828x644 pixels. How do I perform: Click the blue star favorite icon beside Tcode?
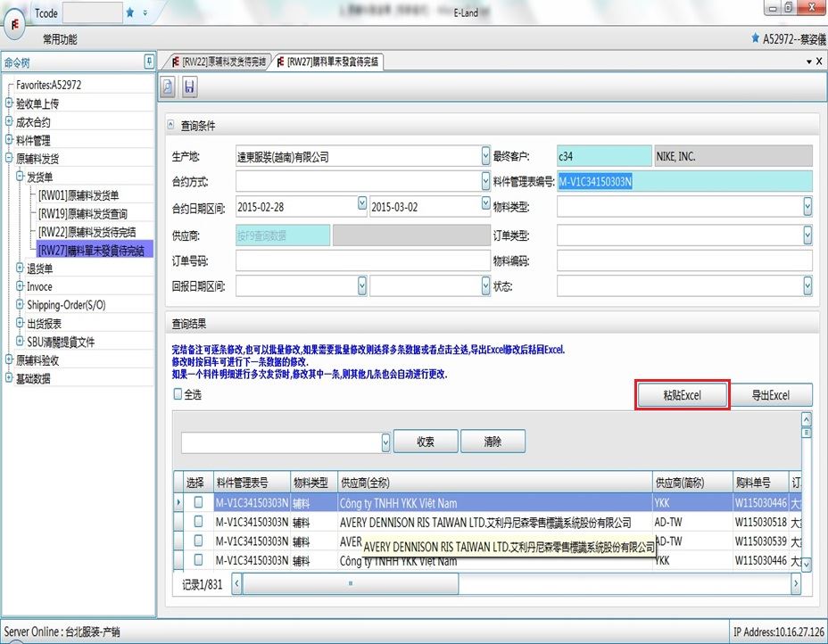tap(130, 12)
